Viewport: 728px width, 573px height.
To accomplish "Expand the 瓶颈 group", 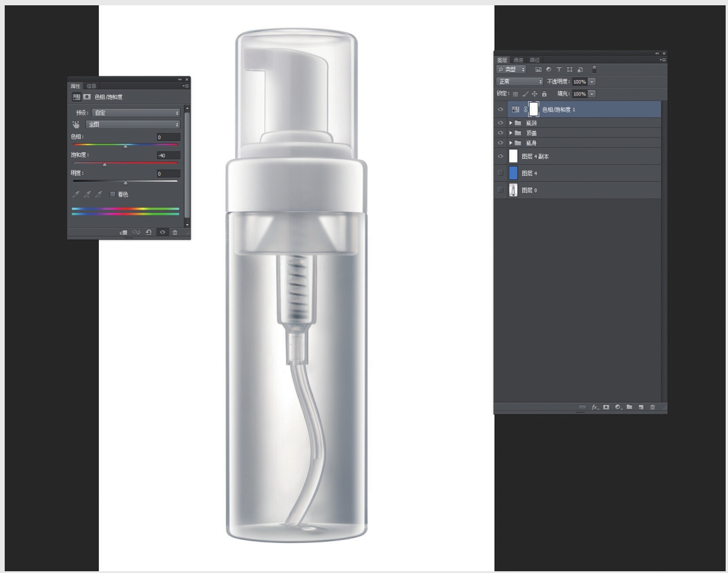I will [511, 123].
